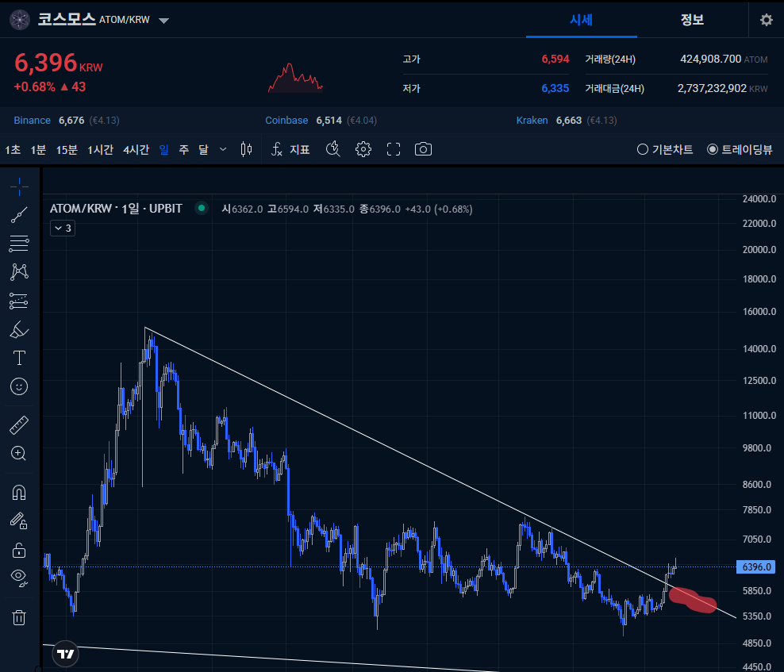Image resolution: width=784 pixels, height=672 pixels.
Task: Select the 1분 interval
Action: (x=38, y=149)
